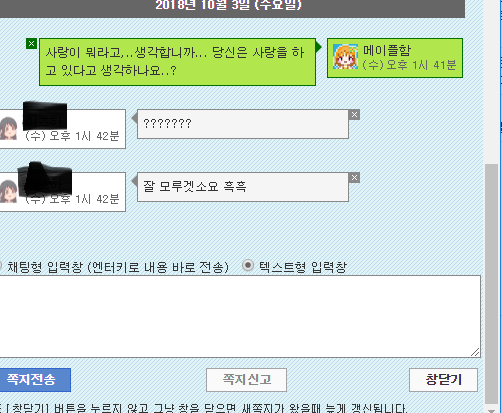Click the vertical scrollbar thumb
Screen dimensions: 502x413
[491, 284]
